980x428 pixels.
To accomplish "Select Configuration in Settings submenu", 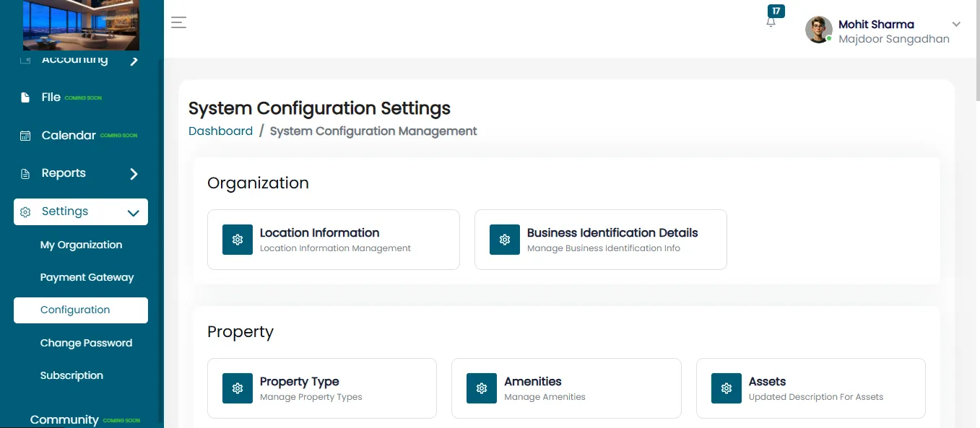I will pos(81,310).
